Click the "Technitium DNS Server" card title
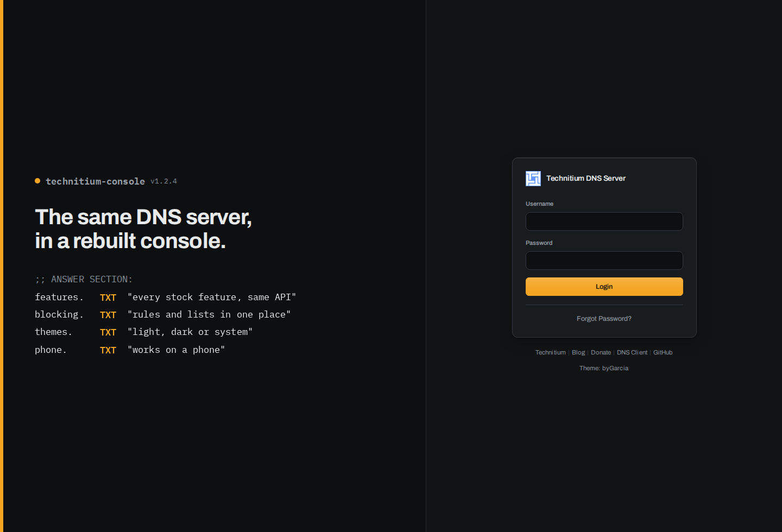 click(585, 178)
